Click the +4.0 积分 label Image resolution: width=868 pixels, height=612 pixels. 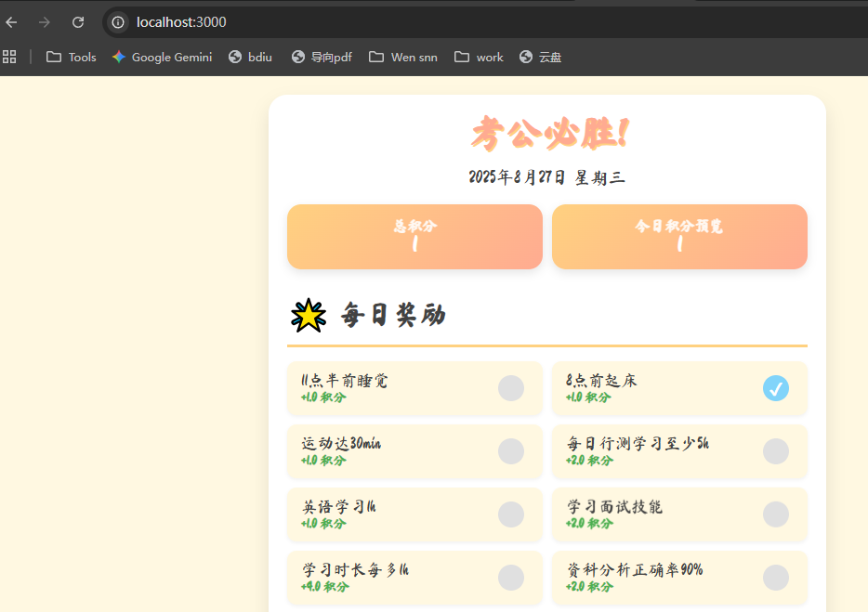click(x=325, y=587)
